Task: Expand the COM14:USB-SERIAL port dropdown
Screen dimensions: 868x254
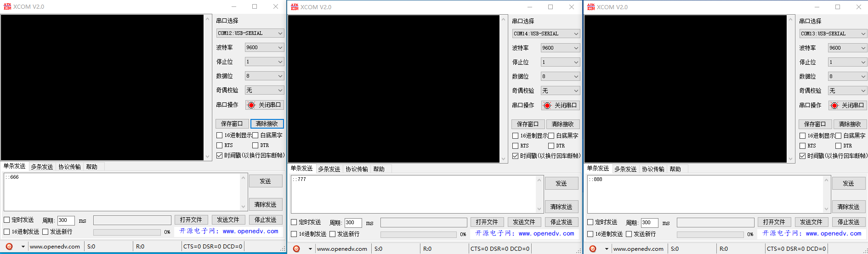Action: [546, 34]
